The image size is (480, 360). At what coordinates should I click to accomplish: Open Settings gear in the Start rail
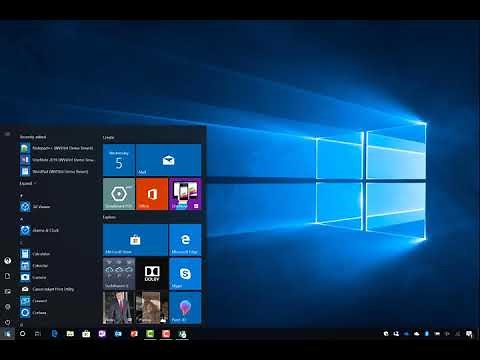tap(8, 307)
